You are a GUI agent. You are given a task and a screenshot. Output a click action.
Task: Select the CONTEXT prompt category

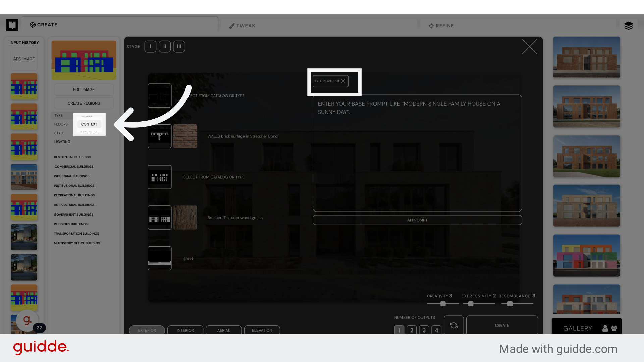pos(89,124)
